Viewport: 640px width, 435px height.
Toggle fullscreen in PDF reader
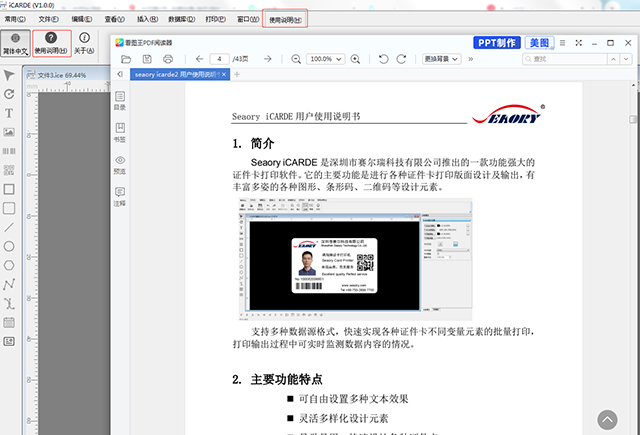point(578,43)
